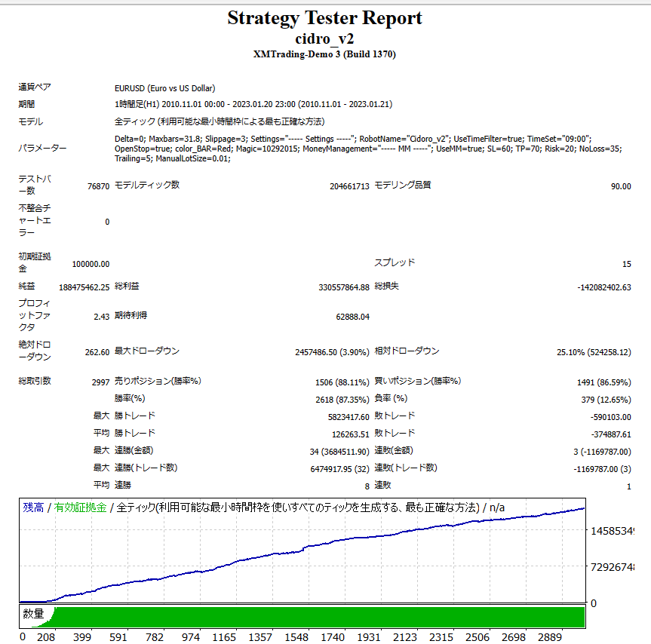The image size is (651, 644).
Task: Click the 買いポジション(勝率%) label
Action: click(x=418, y=381)
